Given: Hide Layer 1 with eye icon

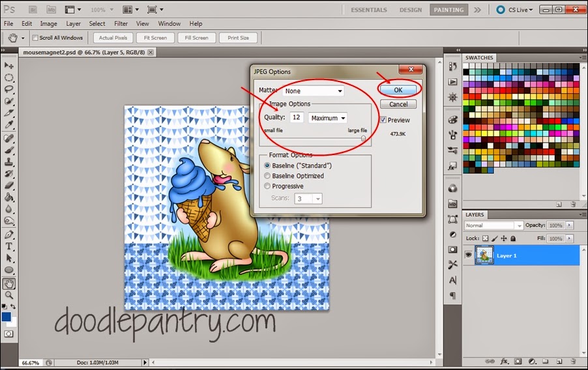Looking at the screenshot, I should pyautogui.click(x=468, y=255).
